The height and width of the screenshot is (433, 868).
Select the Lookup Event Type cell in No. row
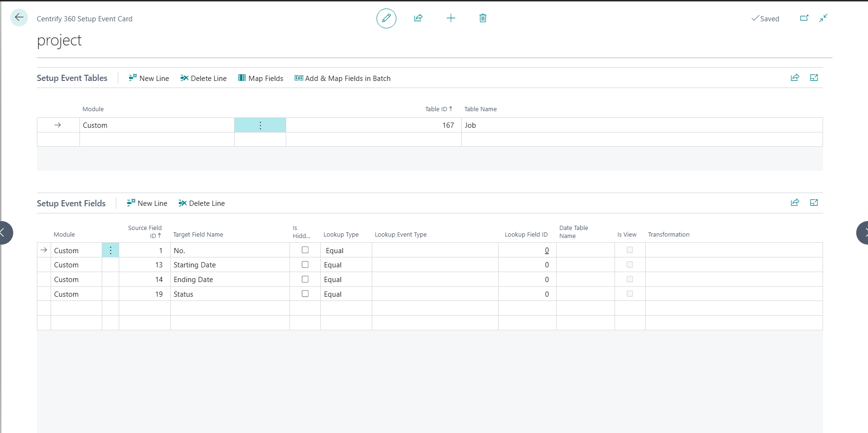click(435, 250)
